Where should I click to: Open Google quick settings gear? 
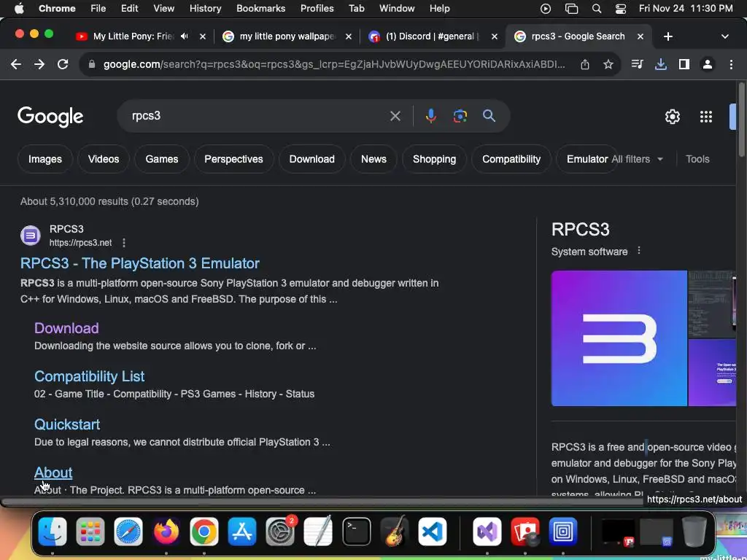click(x=672, y=117)
